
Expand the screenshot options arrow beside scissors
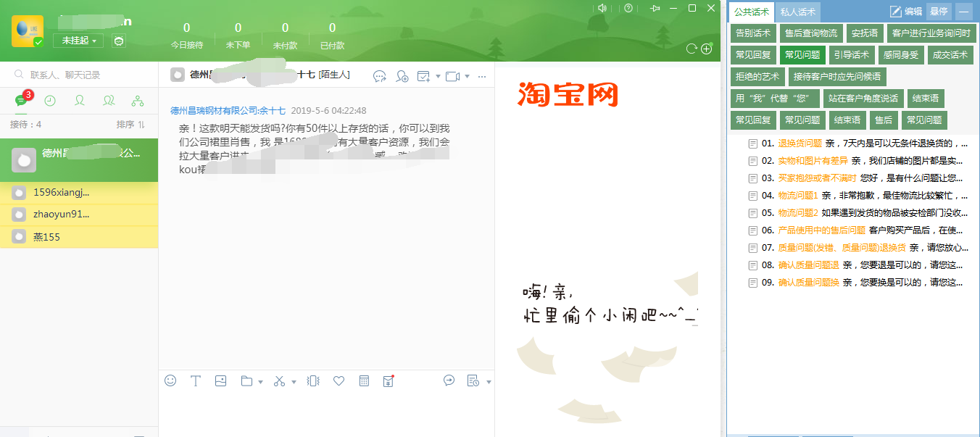point(294,381)
